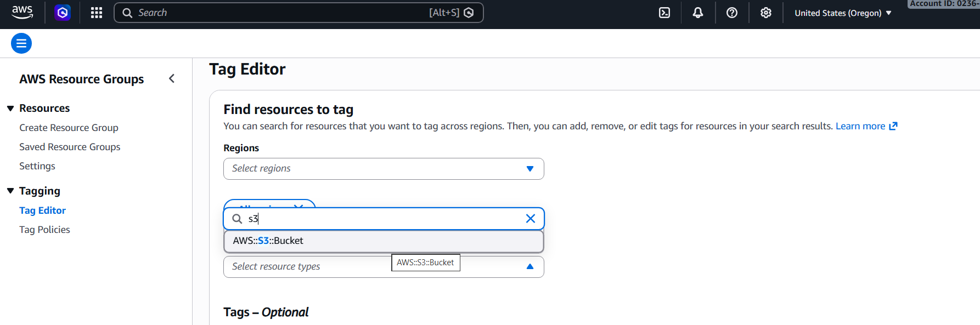Go to Saved Resource Groups
This screenshot has height=325, width=980.
(x=70, y=147)
